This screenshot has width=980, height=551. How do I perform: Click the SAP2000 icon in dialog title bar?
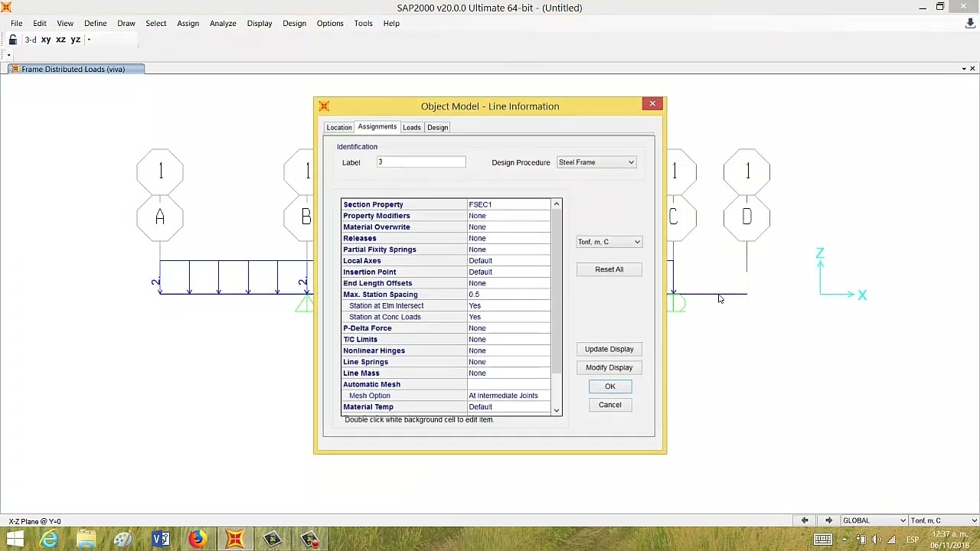(324, 106)
